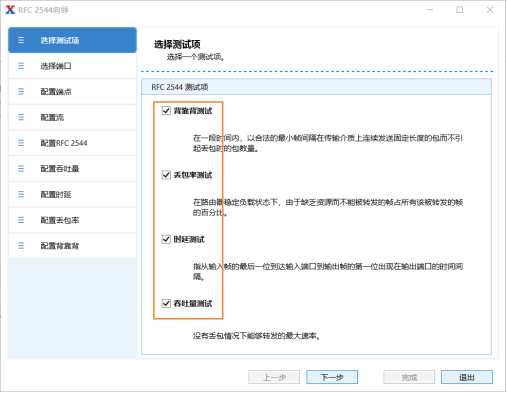The height and width of the screenshot is (393, 507).
Task: Go to the 配置时延 step
Action: [x=72, y=194]
